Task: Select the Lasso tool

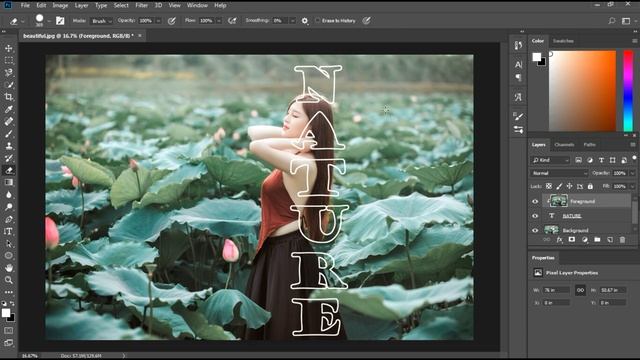Action: 9,73
